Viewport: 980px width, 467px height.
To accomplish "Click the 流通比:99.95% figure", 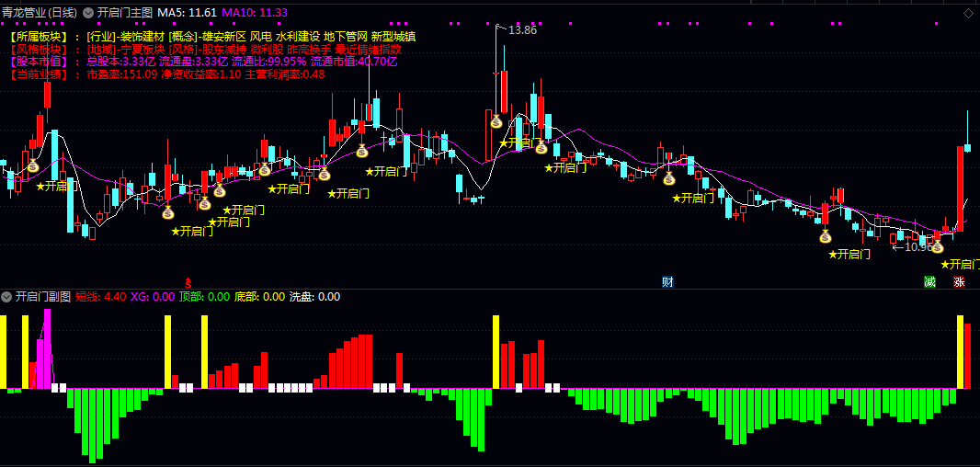I will point(269,62).
